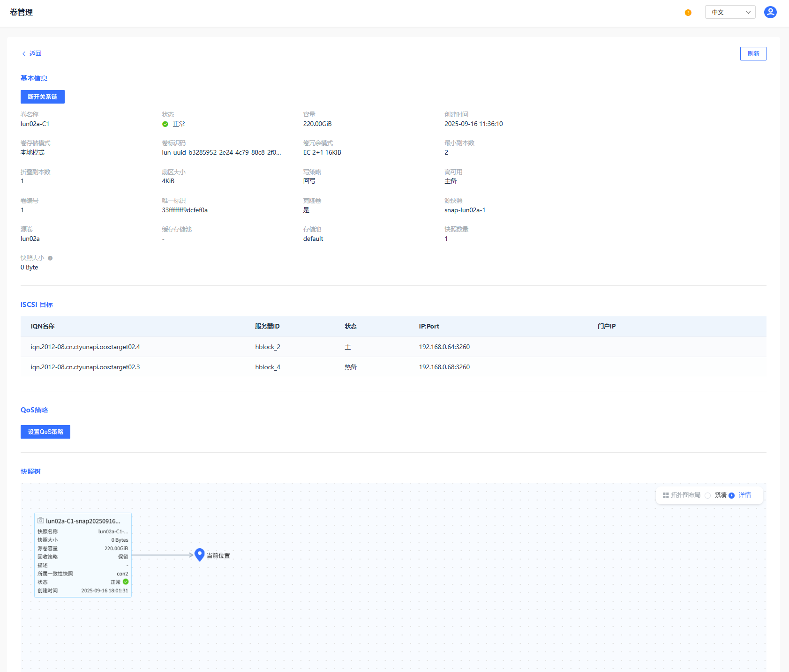Select the target02.4 iSCSI row
The width and height of the screenshot is (789, 672).
click(85, 347)
